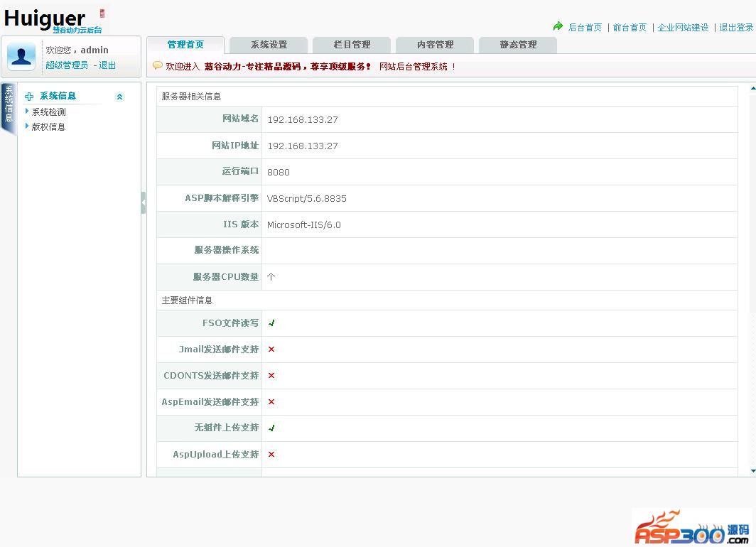Click the green check mark for FSO文件读写
This screenshot has height=547, width=756.
coord(271,323)
